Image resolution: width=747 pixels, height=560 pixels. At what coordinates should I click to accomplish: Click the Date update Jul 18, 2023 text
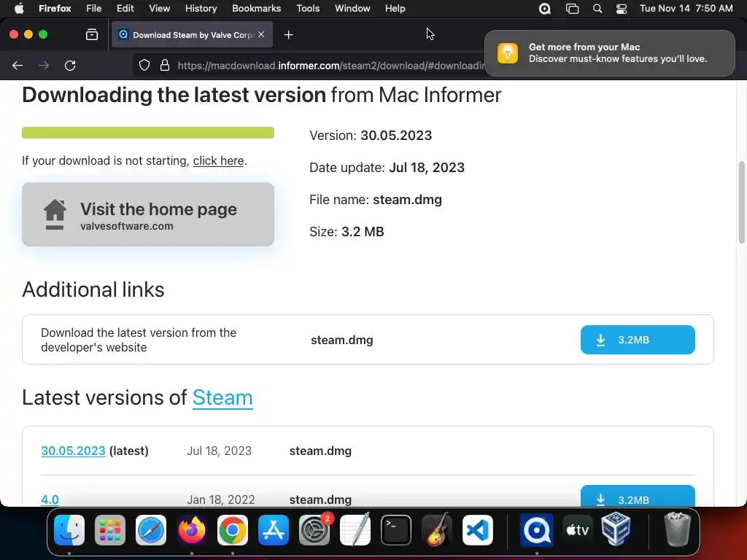[x=387, y=168]
